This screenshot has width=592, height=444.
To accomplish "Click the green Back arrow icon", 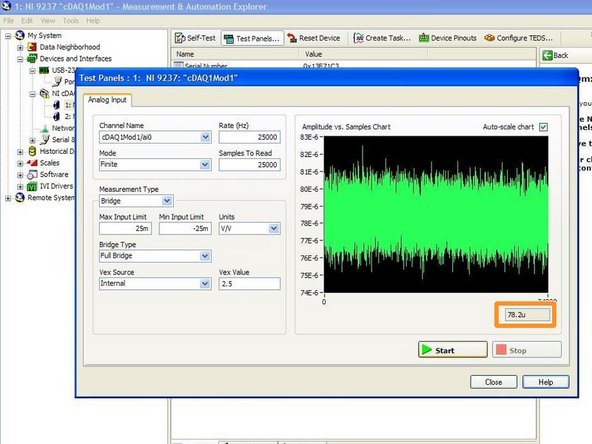I will (x=547, y=56).
